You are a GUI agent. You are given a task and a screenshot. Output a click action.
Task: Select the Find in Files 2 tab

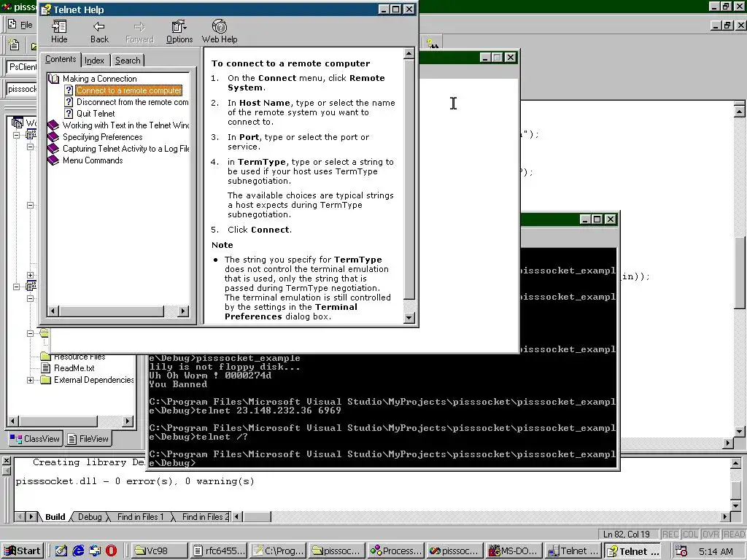(x=205, y=517)
